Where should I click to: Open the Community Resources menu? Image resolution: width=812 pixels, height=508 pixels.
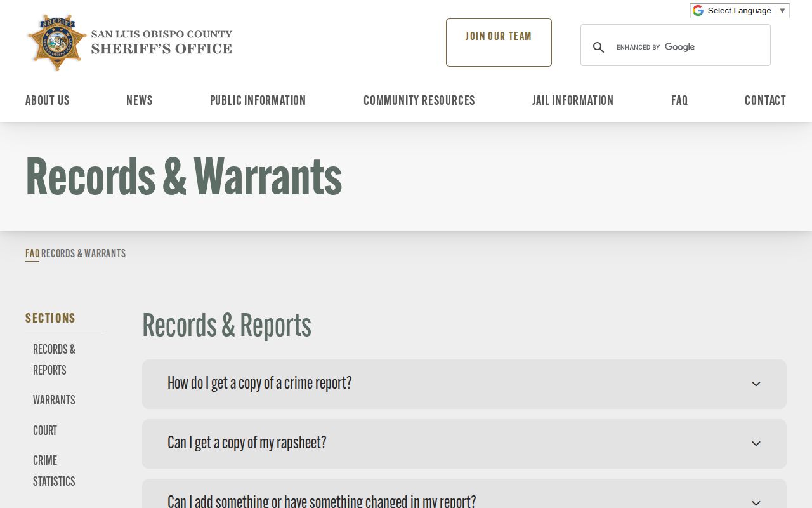click(x=419, y=100)
